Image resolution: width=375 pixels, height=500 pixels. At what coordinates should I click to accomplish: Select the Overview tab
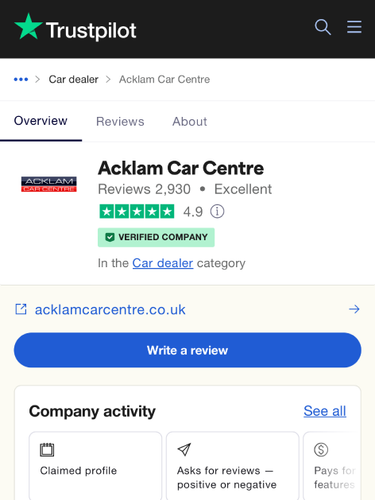coord(41,121)
